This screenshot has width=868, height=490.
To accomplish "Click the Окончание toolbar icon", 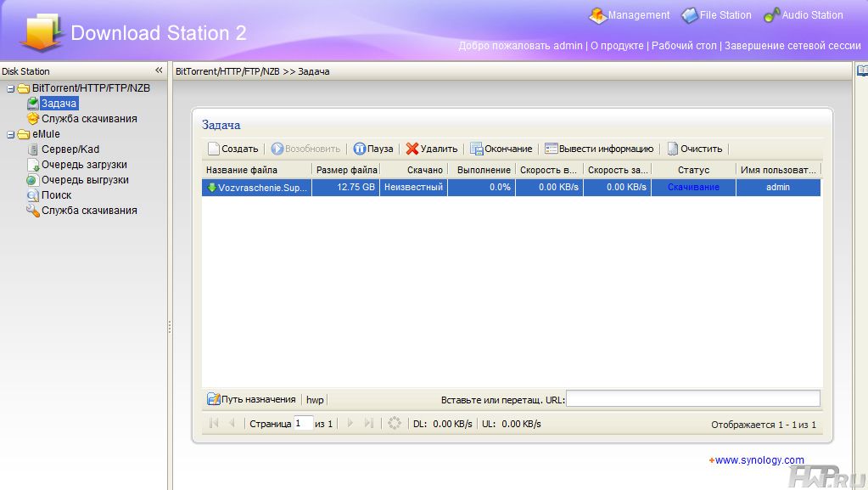I will pos(477,149).
